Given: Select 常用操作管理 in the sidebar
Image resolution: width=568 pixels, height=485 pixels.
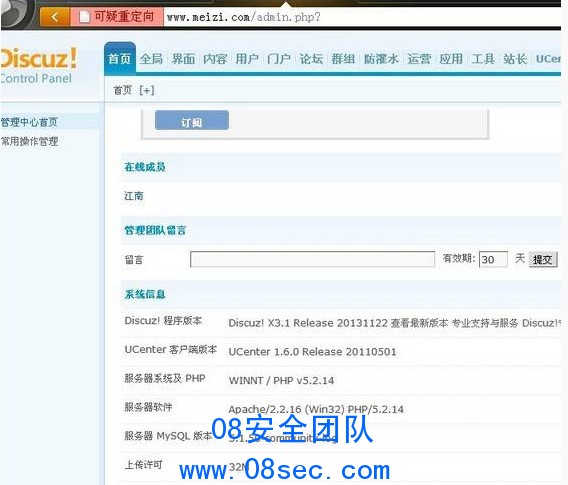Looking at the screenshot, I should click(29, 141).
